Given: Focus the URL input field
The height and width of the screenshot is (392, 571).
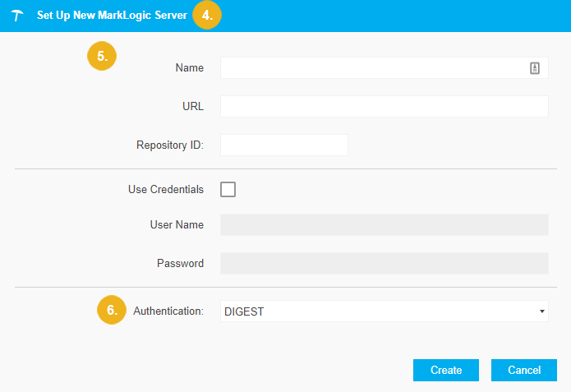Looking at the screenshot, I should pos(385,106).
